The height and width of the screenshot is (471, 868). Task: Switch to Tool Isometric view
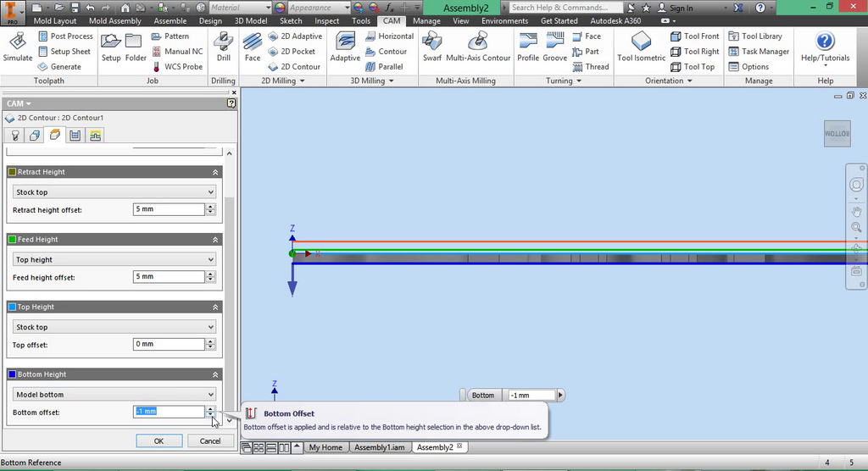pos(641,47)
